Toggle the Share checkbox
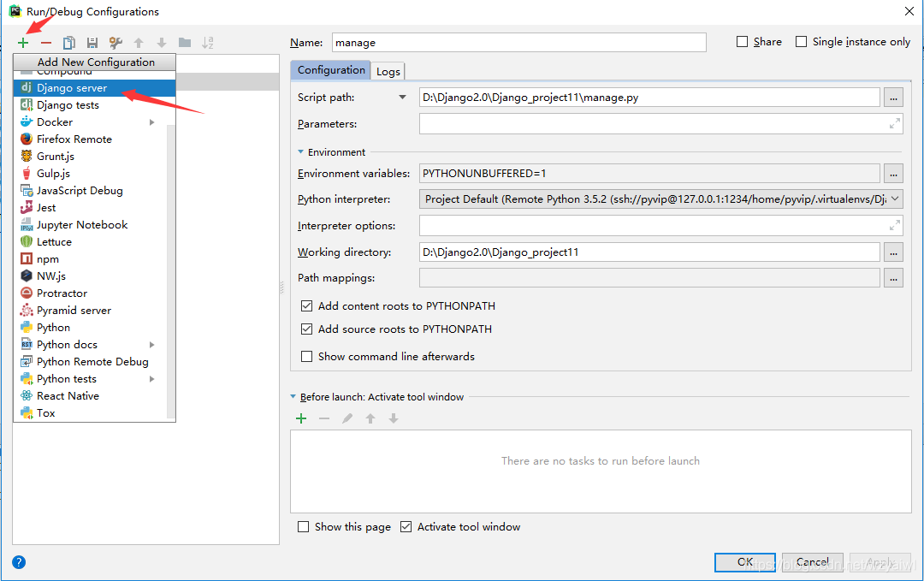 pyautogui.click(x=743, y=42)
